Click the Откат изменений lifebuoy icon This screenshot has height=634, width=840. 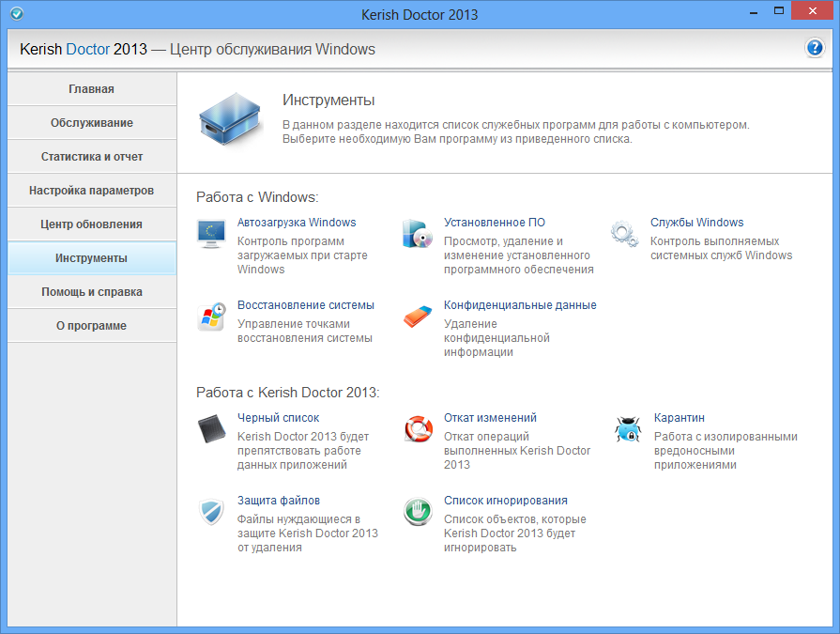(x=419, y=428)
